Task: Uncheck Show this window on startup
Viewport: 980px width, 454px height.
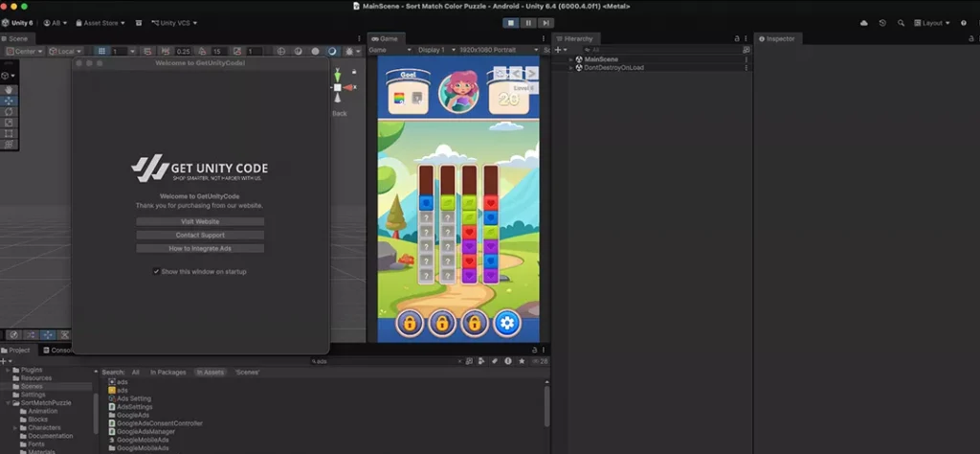Action: coord(156,271)
